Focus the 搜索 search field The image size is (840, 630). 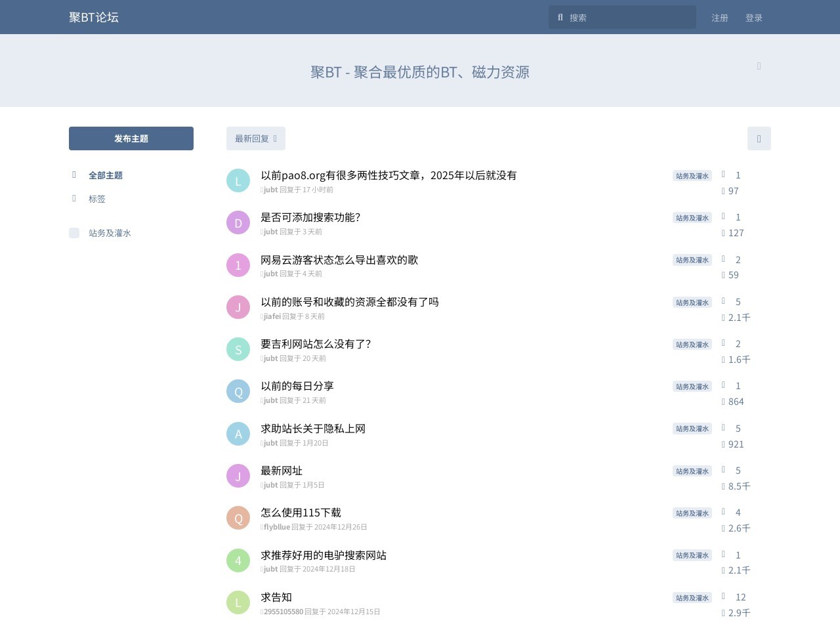622,17
